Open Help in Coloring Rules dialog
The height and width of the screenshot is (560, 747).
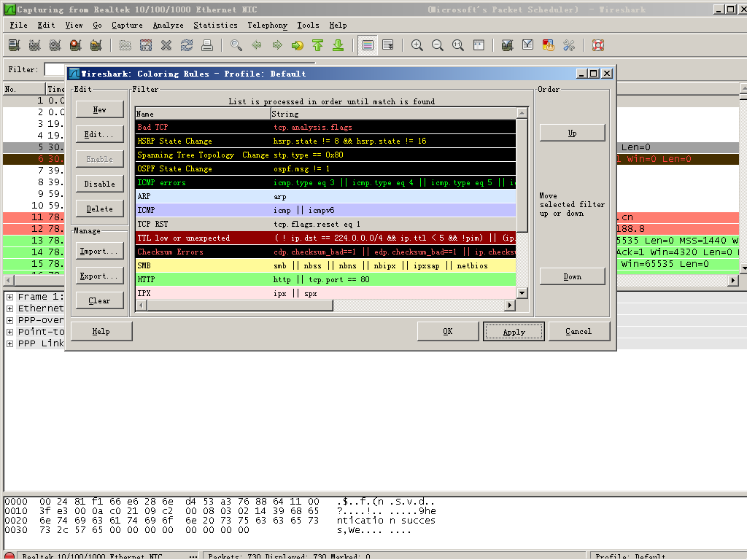[x=101, y=332]
